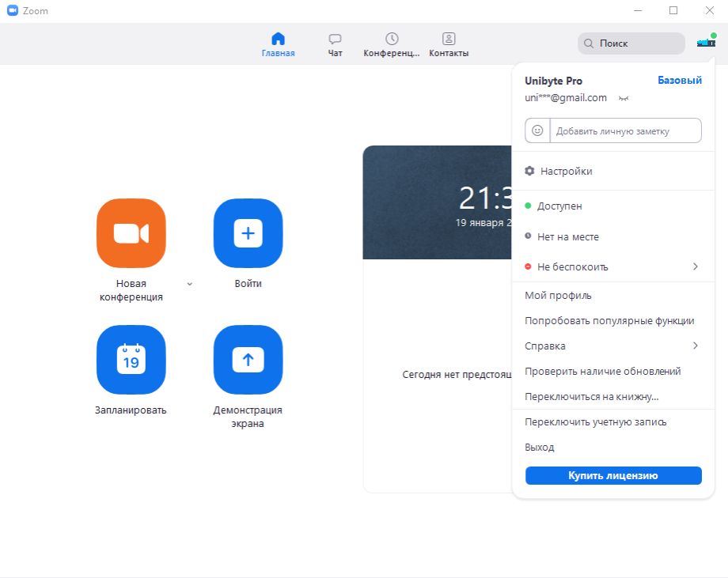Click the 19 января date text
Viewport: 728px width, 578px height.
483,223
